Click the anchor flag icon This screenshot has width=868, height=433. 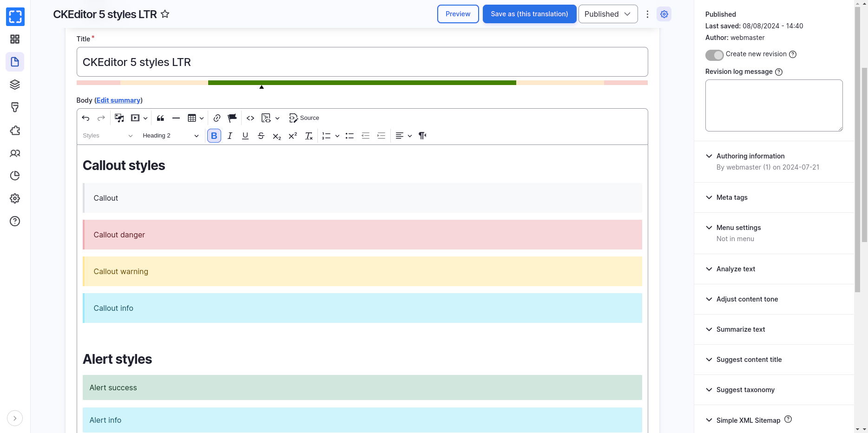click(x=232, y=118)
